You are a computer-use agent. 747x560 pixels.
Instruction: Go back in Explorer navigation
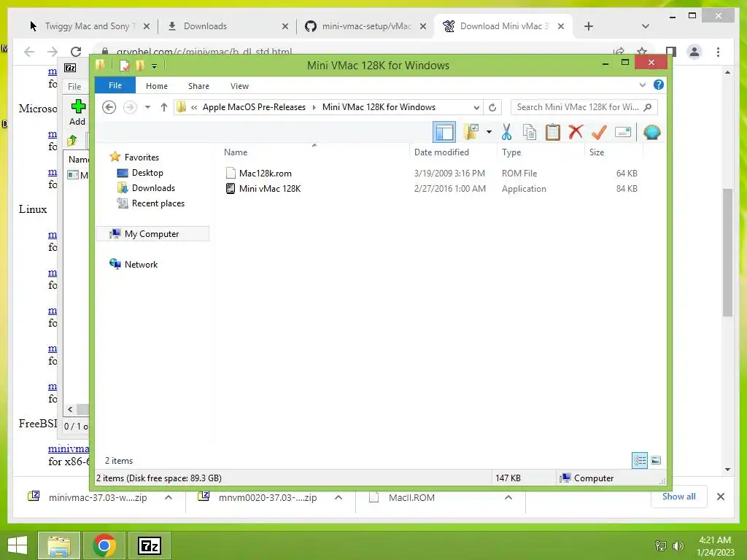109,107
